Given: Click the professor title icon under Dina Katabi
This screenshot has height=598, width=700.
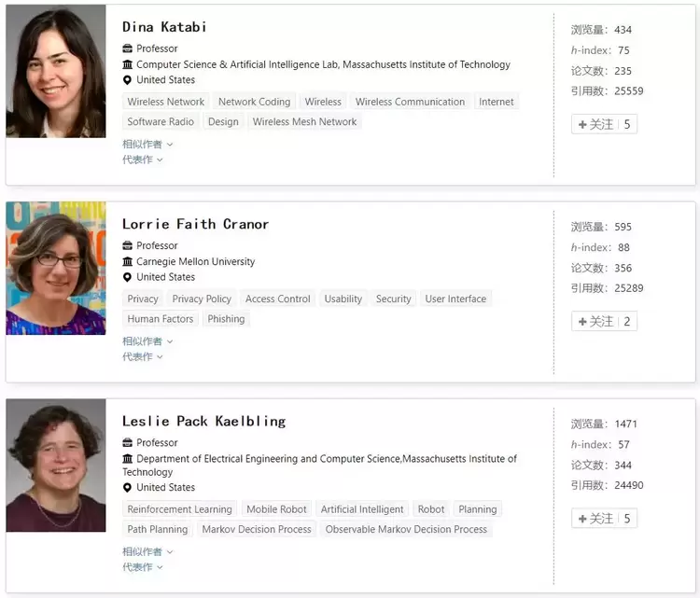Looking at the screenshot, I should (128, 49).
